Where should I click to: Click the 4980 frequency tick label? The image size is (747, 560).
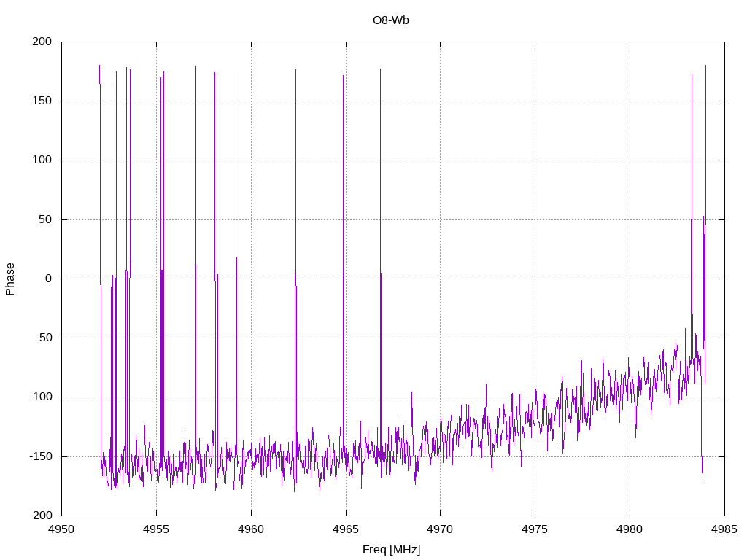coord(630,529)
